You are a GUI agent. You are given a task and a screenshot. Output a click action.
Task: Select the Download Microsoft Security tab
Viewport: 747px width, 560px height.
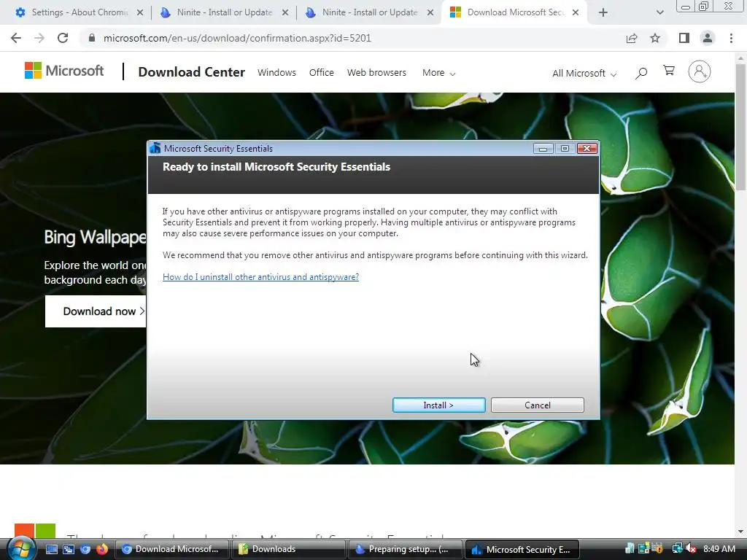(514, 12)
